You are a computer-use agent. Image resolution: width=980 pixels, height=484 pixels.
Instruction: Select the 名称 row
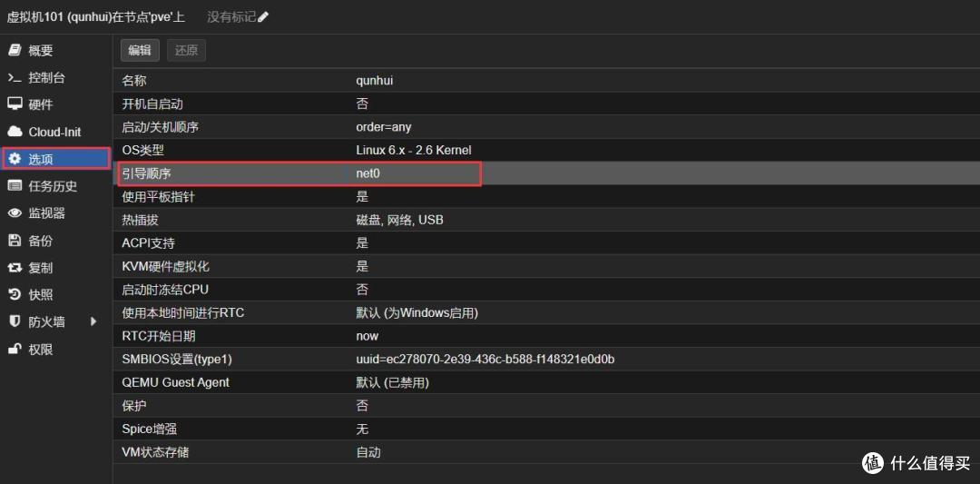pyautogui.click(x=546, y=81)
